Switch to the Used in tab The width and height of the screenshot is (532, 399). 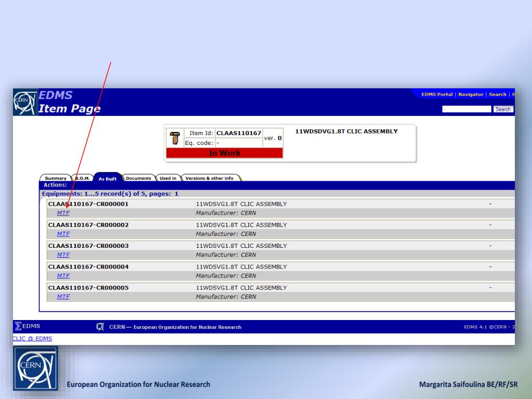click(168, 178)
